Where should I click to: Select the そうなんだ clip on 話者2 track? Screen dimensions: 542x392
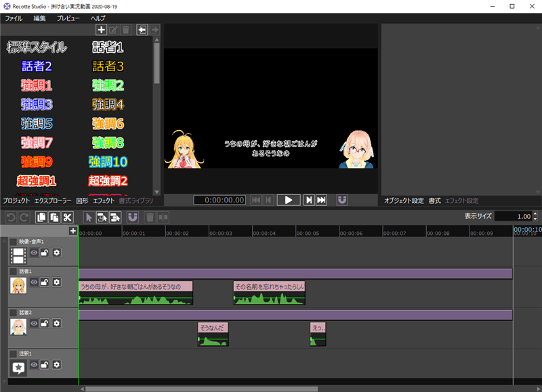tap(213, 334)
